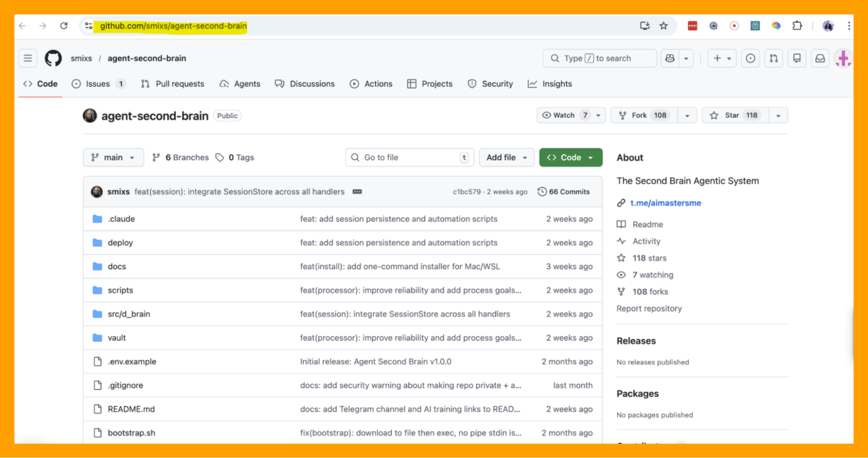Watch the repository for notifications
868x458 pixels.
tap(564, 115)
